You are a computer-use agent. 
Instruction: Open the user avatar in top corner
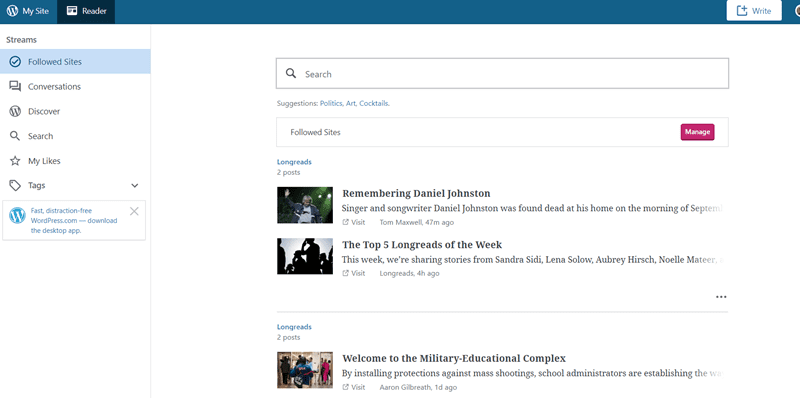click(x=797, y=11)
